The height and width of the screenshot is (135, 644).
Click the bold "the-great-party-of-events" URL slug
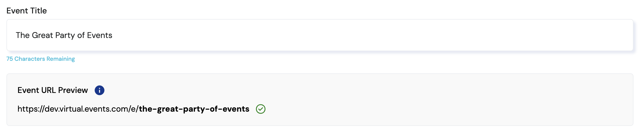point(194,109)
